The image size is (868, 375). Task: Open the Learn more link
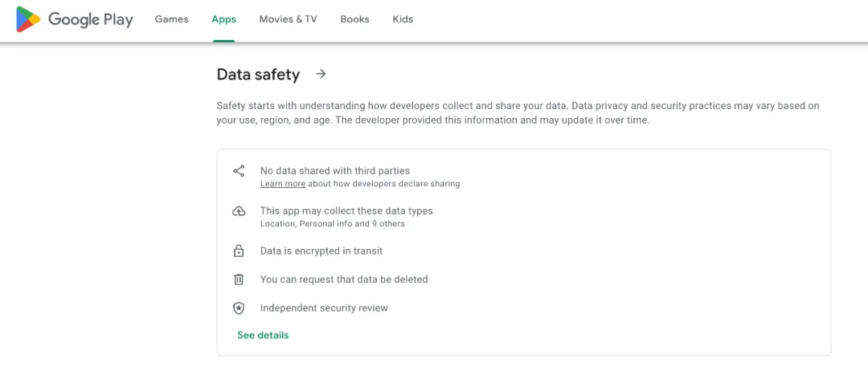(x=283, y=184)
